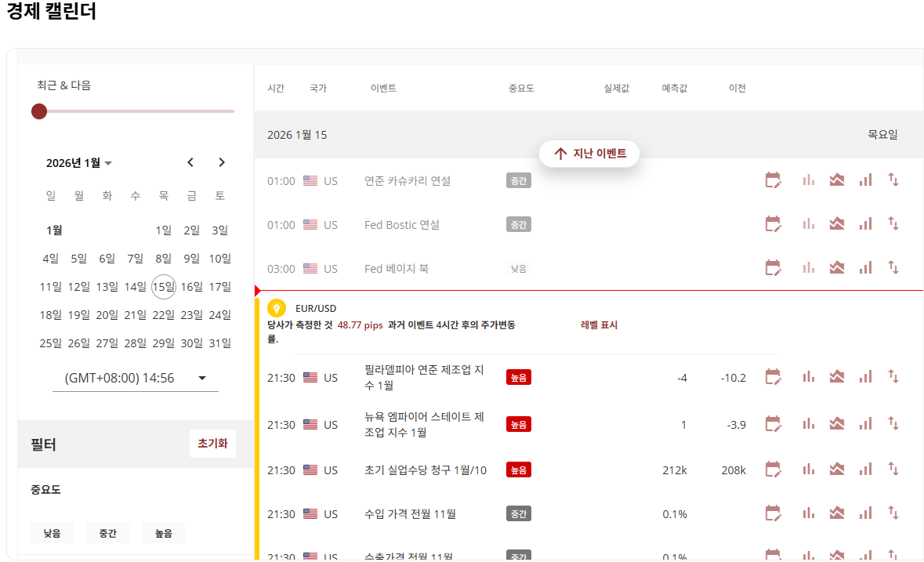Click the volatility icon for 뉴욕 엠파이어 스테이트 row
This screenshot has height=562, width=924.
[x=836, y=424]
